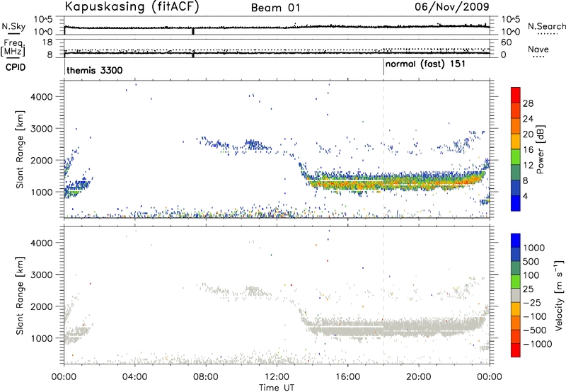
Task: Select the 'Freq. [MHz]' label
Action: (13, 47)
